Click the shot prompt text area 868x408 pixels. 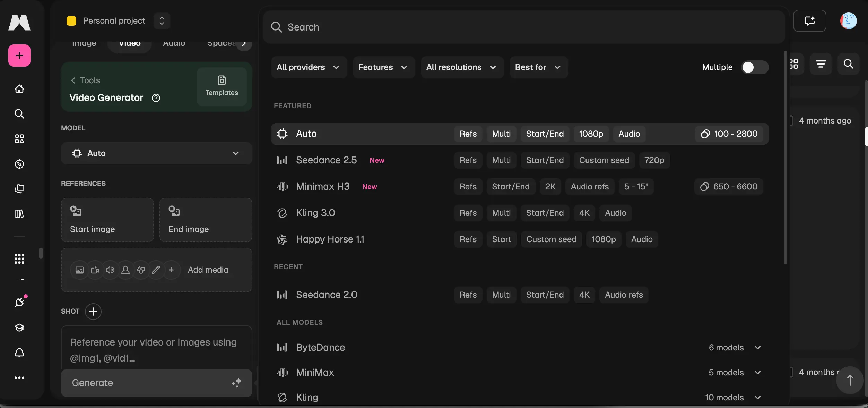[157, 348]
